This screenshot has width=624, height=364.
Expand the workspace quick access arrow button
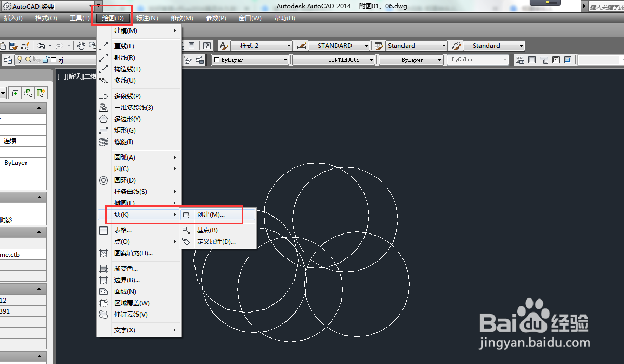point(99,6)
